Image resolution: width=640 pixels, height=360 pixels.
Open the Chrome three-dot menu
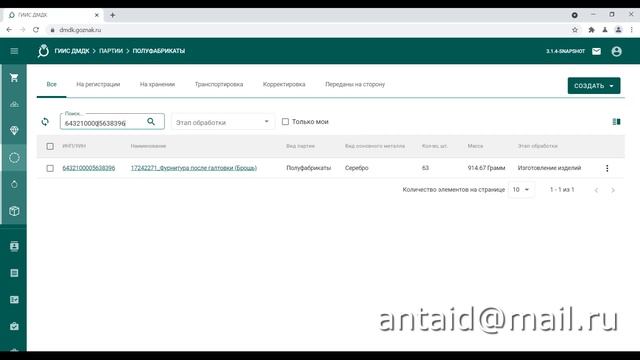pos(631,30)
